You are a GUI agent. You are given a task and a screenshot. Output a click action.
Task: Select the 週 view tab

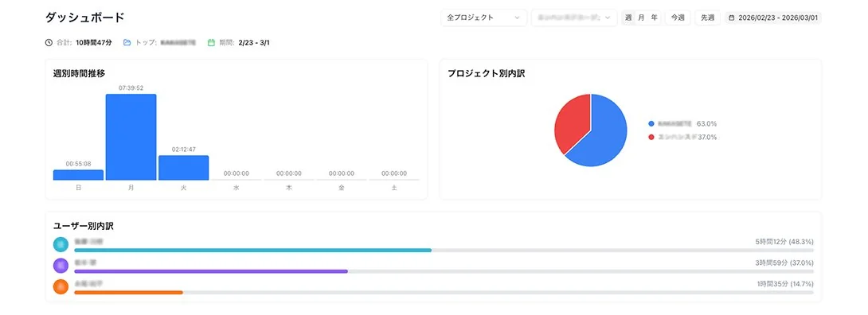[x=628, y=17]
